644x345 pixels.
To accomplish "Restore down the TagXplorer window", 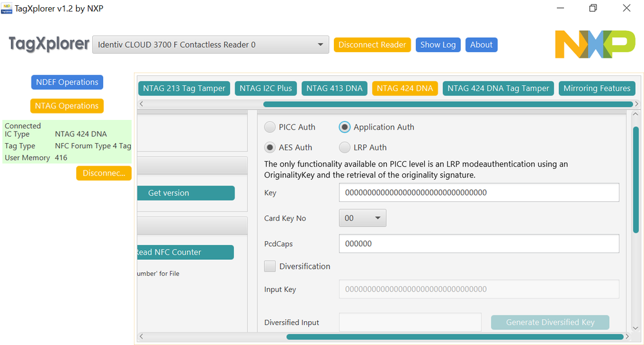I will (x=592, y=8).
